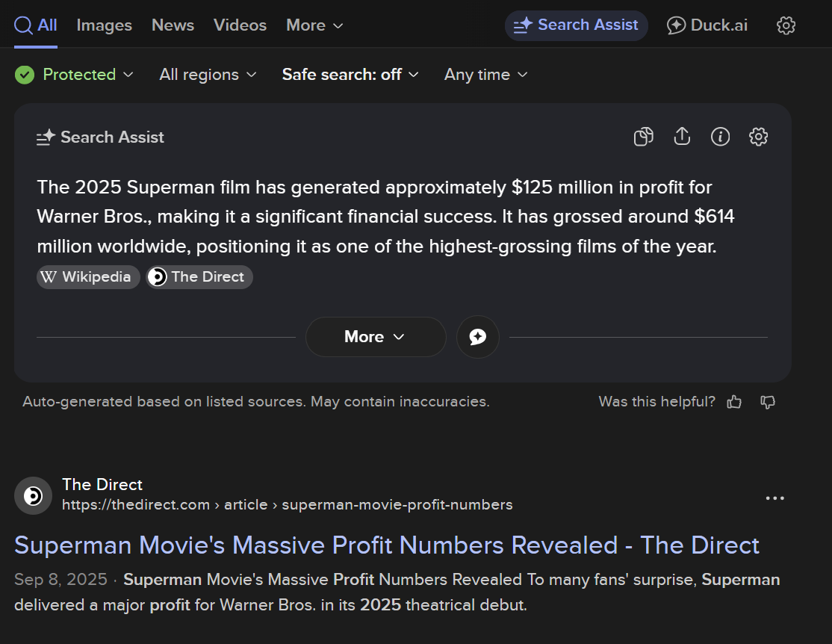Click the thumbs up feedback icon
Viewport: 832px width, 644px height.
pyautogui.click(x=734, y=402)
